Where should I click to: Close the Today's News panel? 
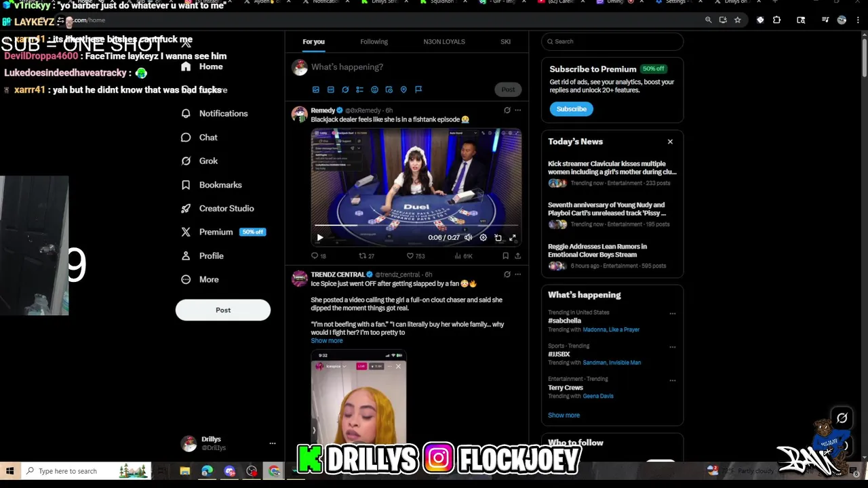point(670,142)
